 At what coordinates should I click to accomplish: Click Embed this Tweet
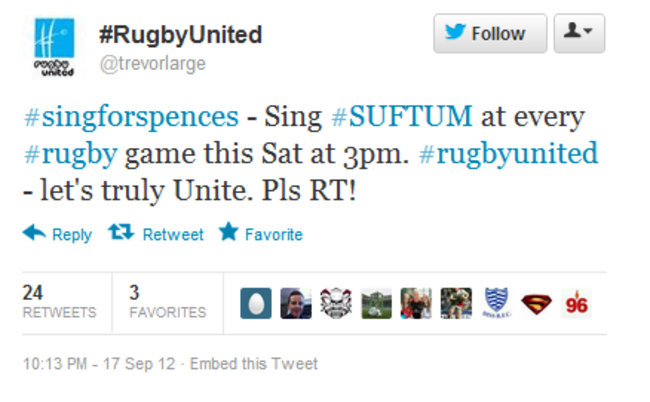254,364
